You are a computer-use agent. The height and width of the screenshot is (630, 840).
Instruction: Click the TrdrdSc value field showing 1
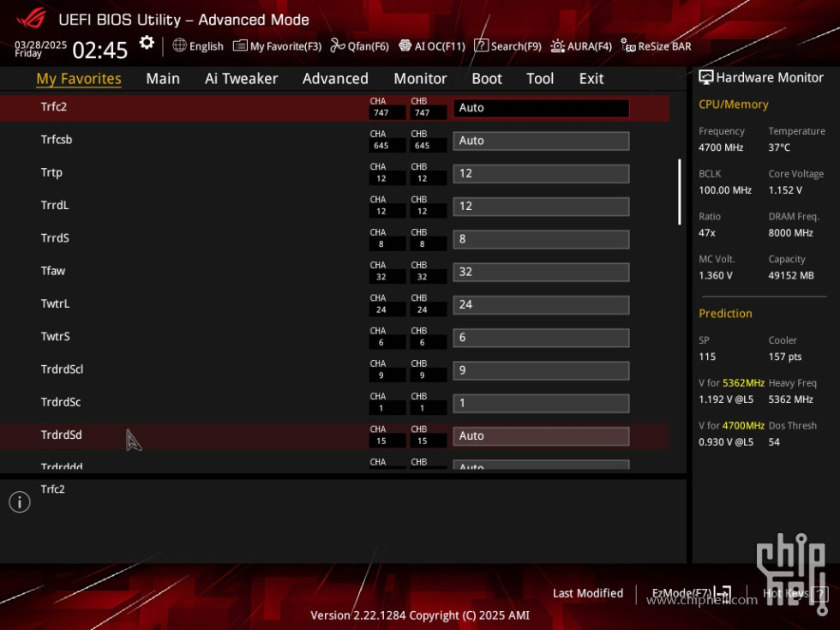point(541,404)
